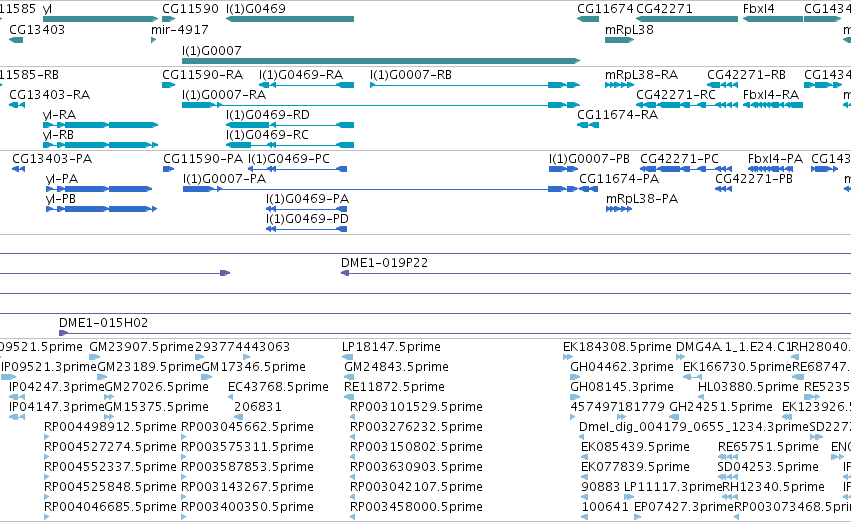This screenshot has width=851, height=522.
Task: Open transcript CG11674-RA
Action: (618, 114)
